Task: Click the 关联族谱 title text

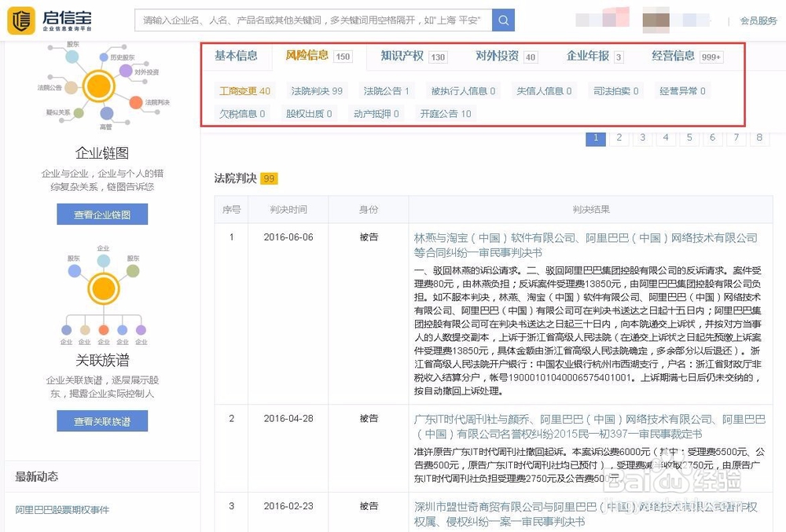Action: (102, 360)
